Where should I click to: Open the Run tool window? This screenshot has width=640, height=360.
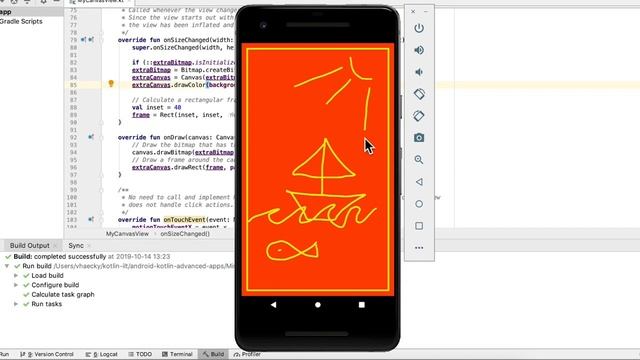tap(4, 354)
